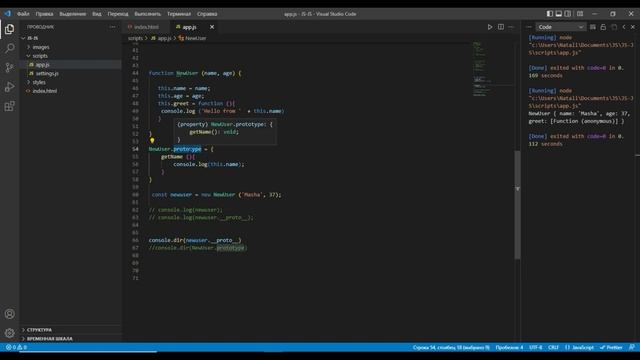Open the Терминал menu
Viewport: 640px width, 360px height.
point(179,14)
